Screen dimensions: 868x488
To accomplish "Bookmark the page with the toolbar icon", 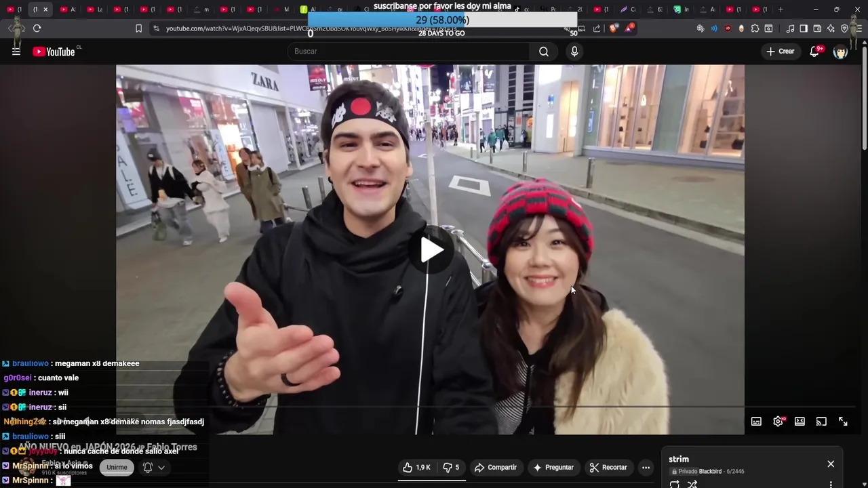I will coord(138,28).
